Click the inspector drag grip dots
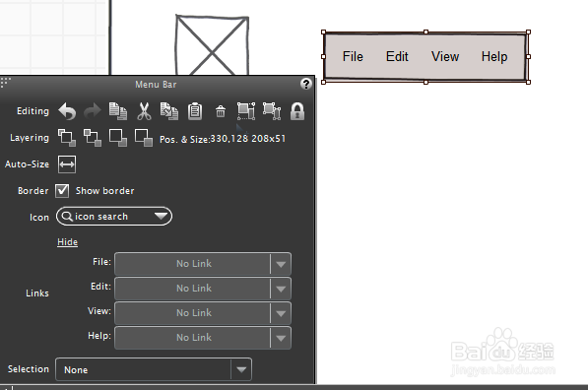 6,82
